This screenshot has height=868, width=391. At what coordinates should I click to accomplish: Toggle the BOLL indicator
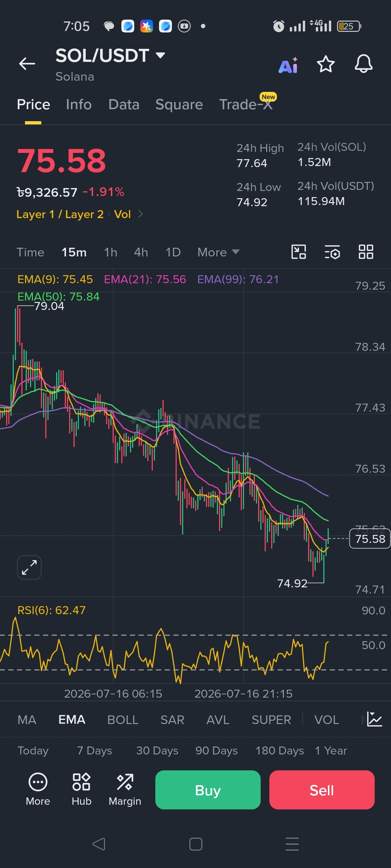tap(123, 720)
